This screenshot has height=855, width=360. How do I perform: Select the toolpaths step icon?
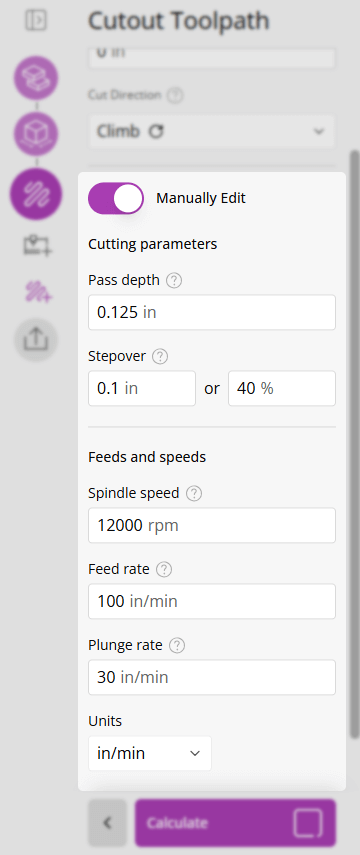click(x=36, y=194)
